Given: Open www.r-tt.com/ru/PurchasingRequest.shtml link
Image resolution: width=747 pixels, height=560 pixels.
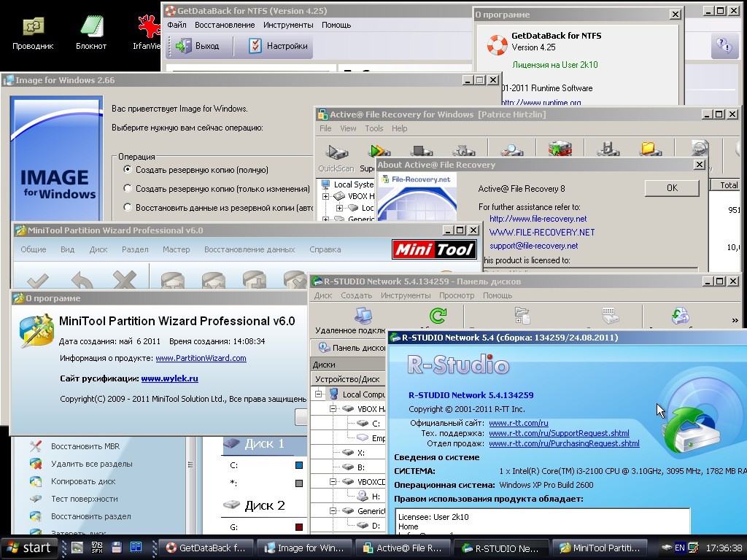Looking at the screenshot, I should point(564,443).
